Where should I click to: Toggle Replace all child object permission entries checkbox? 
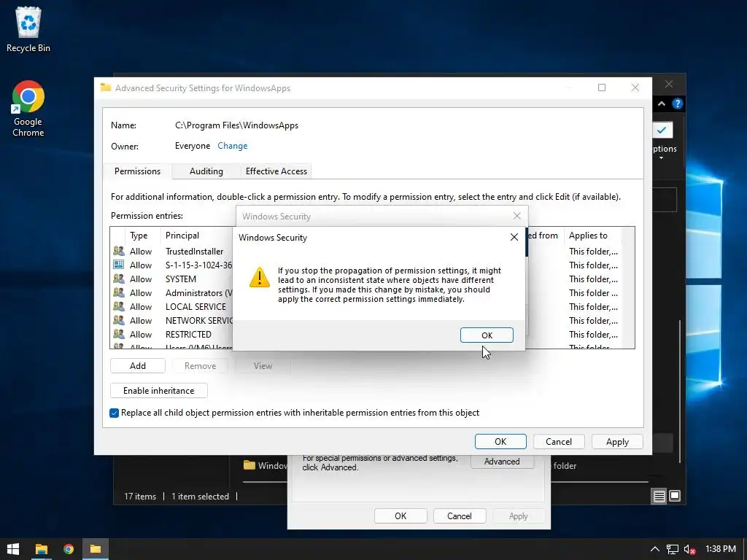click(x=114, y=413)
